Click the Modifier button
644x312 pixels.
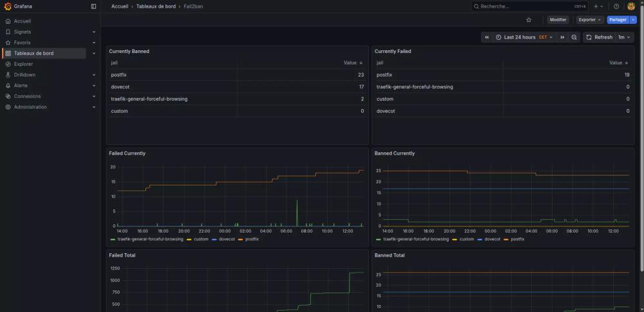[558, 20]
